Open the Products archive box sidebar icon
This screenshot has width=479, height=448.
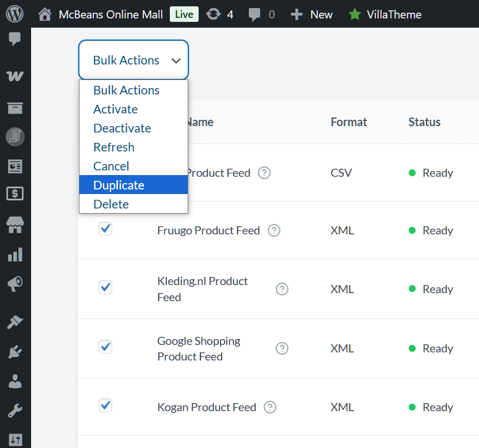[14, 108]
